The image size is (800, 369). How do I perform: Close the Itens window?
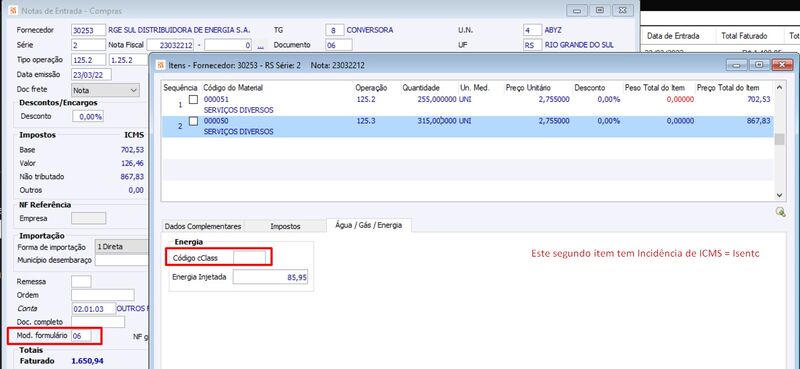(x=782, y=65)
